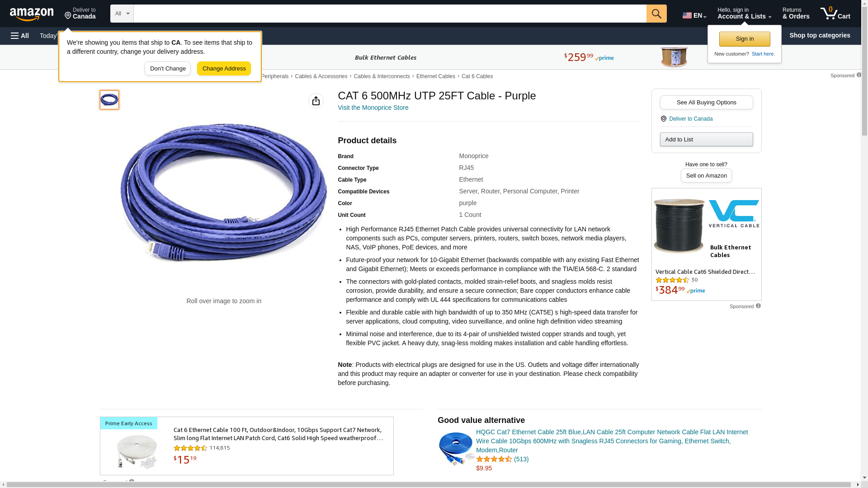Click the search magnifier button
The image size is (868, 488).
click(x=656, y=14)
